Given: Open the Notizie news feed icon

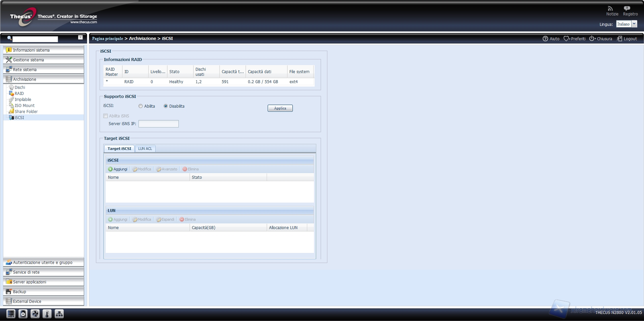Looking at the screenshot, I should pos(610,8).
